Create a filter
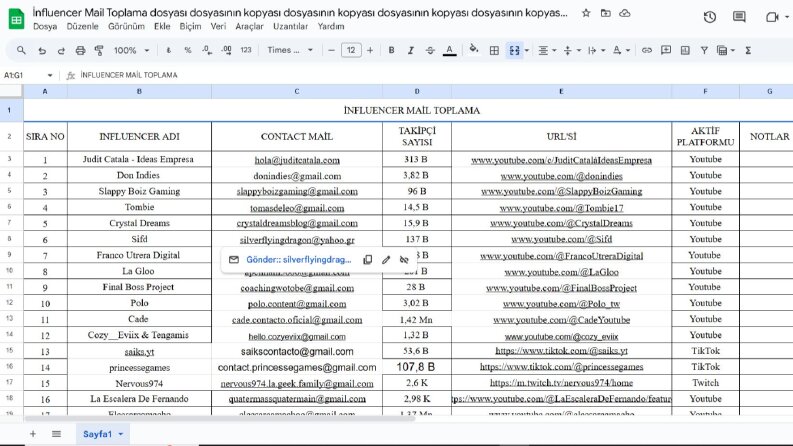The image size is (793, 446). [704, 50]
